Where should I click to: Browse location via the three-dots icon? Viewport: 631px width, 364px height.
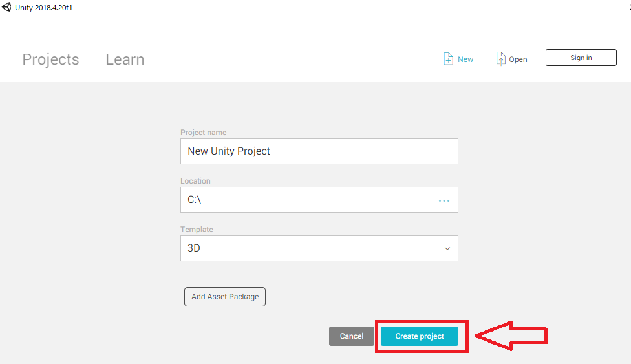444,200
